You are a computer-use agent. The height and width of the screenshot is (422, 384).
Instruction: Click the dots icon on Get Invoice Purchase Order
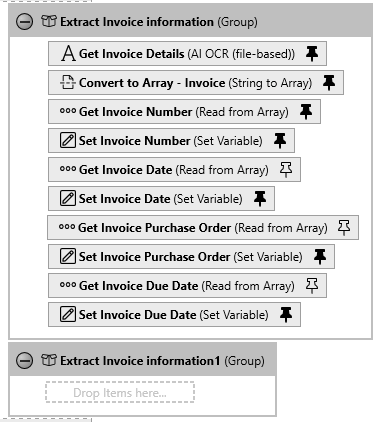(x=67, y=227)
